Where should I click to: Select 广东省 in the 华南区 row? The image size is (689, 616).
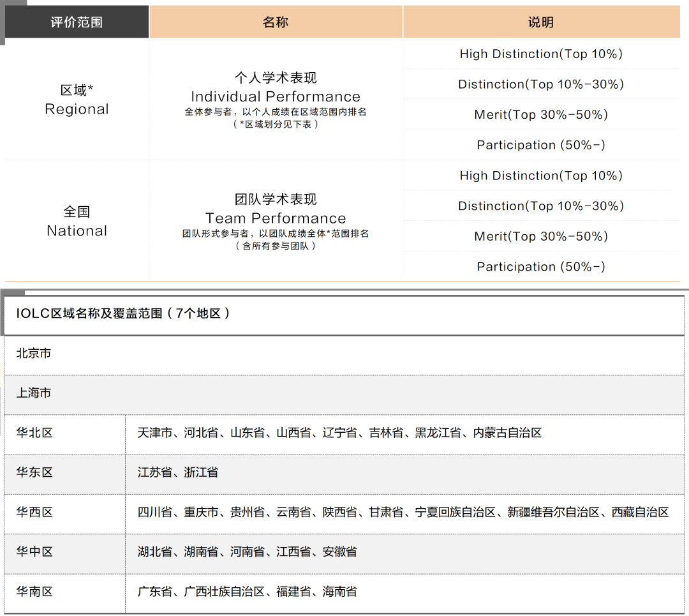157,592
